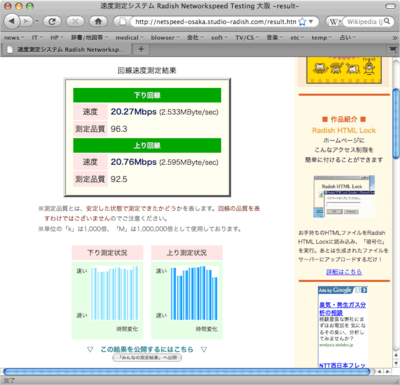Viewport: 400px width, 385px height.
Task: Click the Ads by Google label
Action: (335, 290)
